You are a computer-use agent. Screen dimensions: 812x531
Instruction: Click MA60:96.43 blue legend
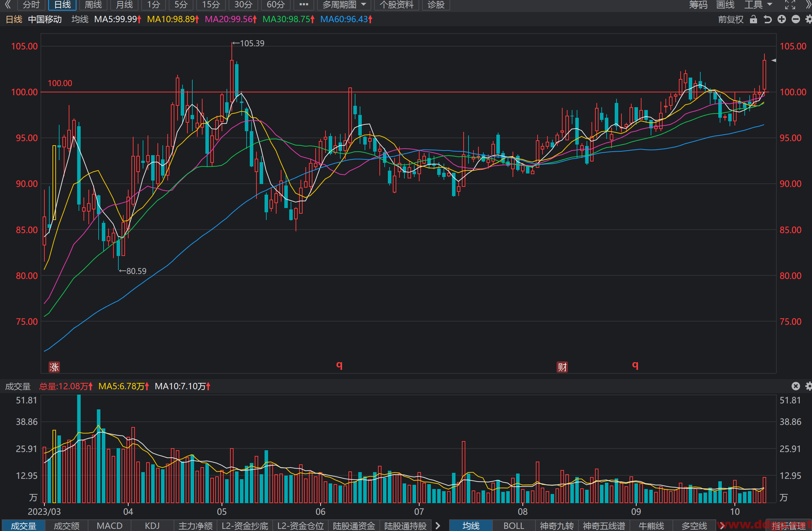click(346, 19)
